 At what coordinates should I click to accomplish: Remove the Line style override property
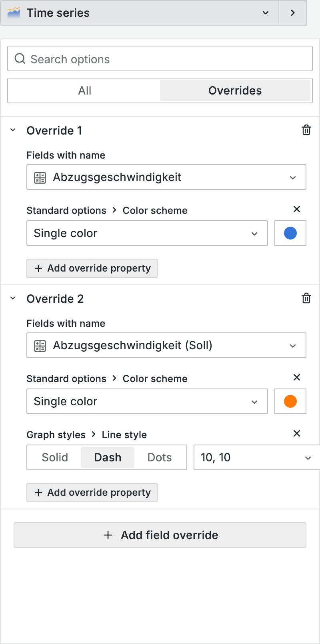(x=297, y=433)
